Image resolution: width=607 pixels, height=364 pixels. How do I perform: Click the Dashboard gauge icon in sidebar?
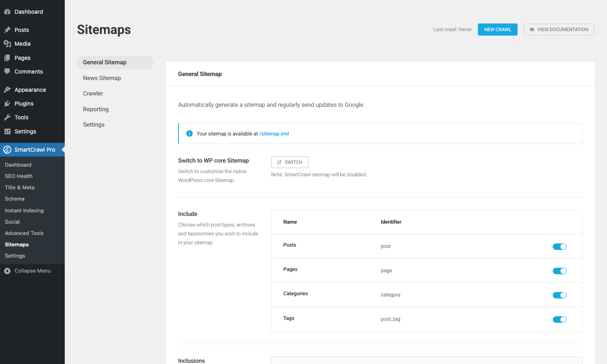(x=7, y=12)
